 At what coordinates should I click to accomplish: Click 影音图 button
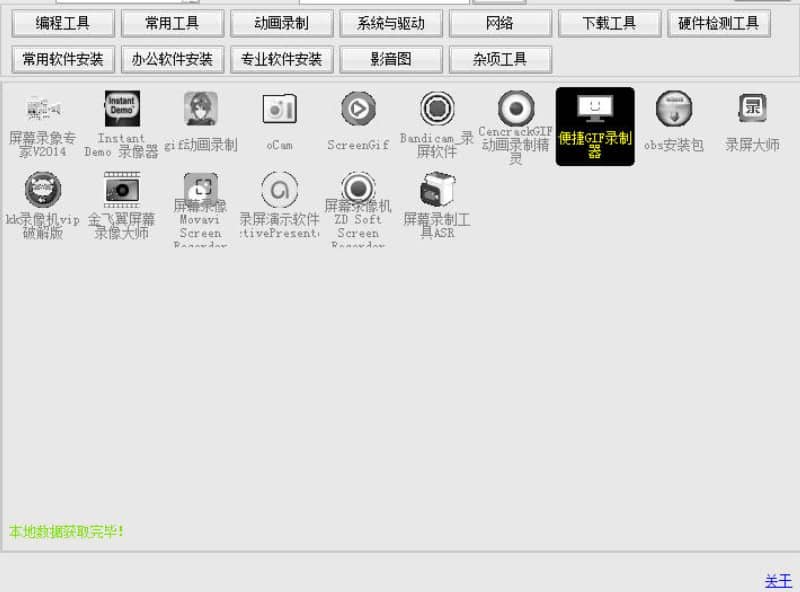pyautogui.click(x=391, y=60)
